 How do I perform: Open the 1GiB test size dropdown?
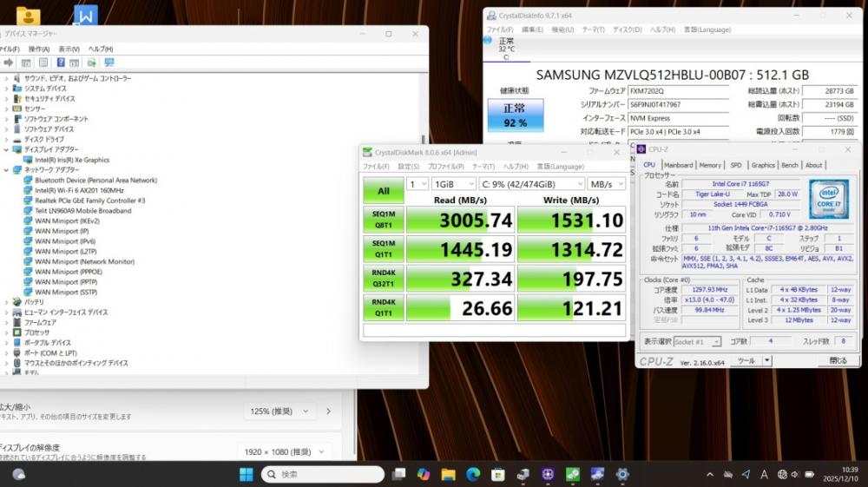[x=453, y=184]
